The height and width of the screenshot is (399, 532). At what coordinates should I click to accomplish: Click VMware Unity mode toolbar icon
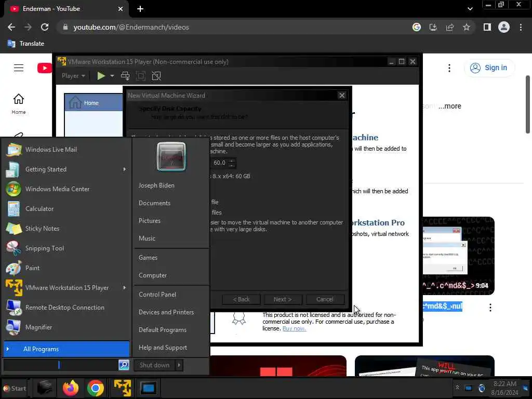pos(156,76)
